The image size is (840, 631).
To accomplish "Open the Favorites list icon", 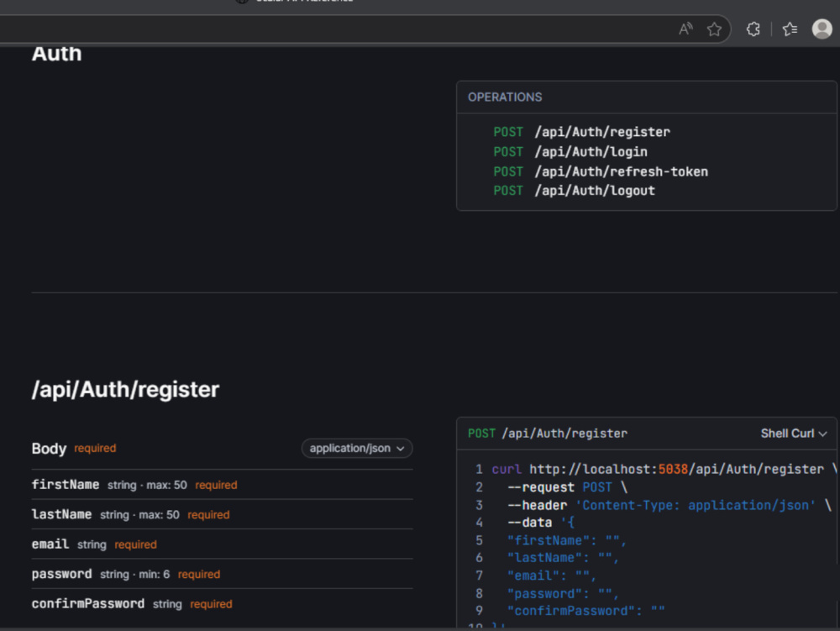I will tap(790, 29).
